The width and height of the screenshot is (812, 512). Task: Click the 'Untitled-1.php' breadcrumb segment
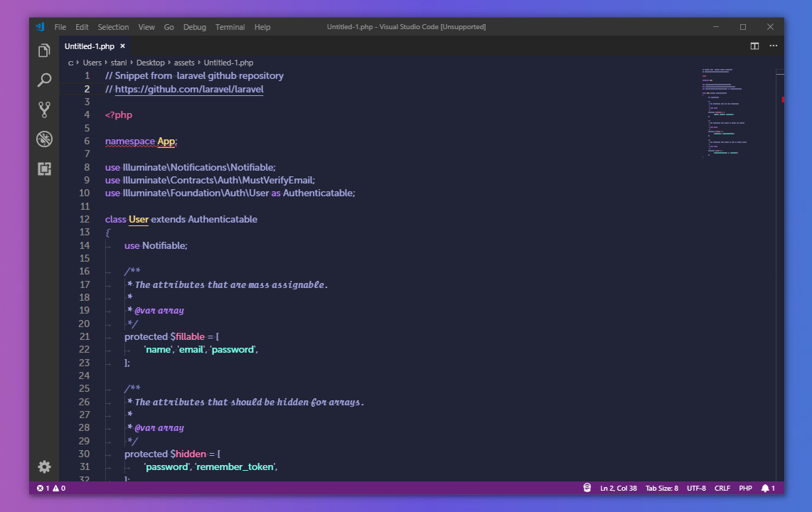click(x=228, y=63)
